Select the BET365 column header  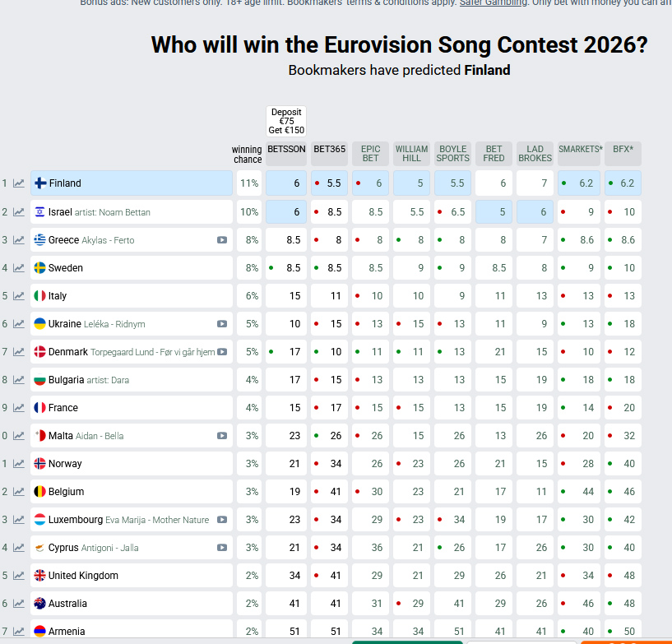click(x=330, y=150)
